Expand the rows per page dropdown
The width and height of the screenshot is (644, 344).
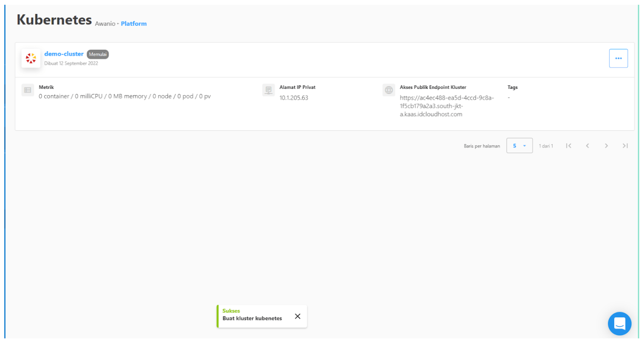pos(519,146)
